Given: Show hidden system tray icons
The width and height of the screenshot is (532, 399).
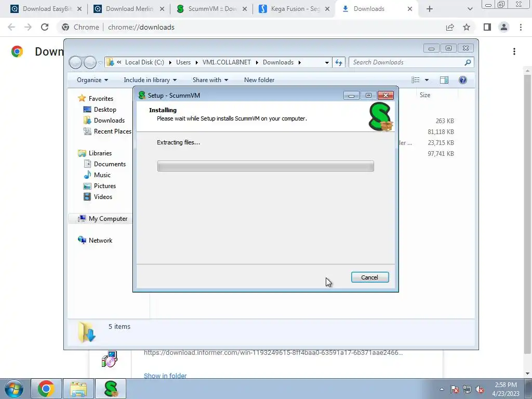Looking at the screenshot, I should point(442,389).
